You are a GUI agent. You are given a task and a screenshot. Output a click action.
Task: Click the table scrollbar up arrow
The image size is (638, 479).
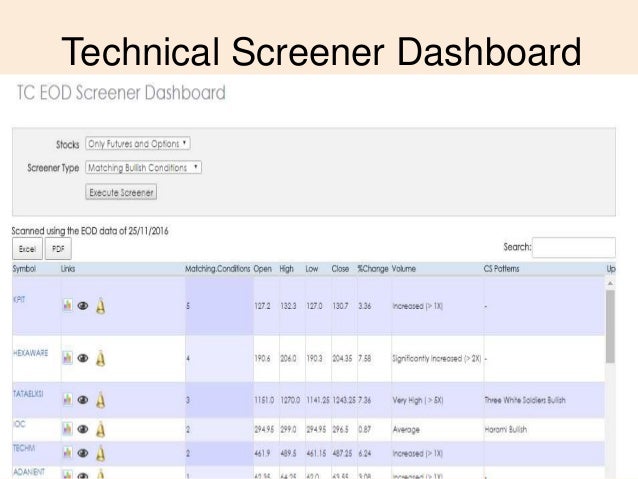(610, 283)
